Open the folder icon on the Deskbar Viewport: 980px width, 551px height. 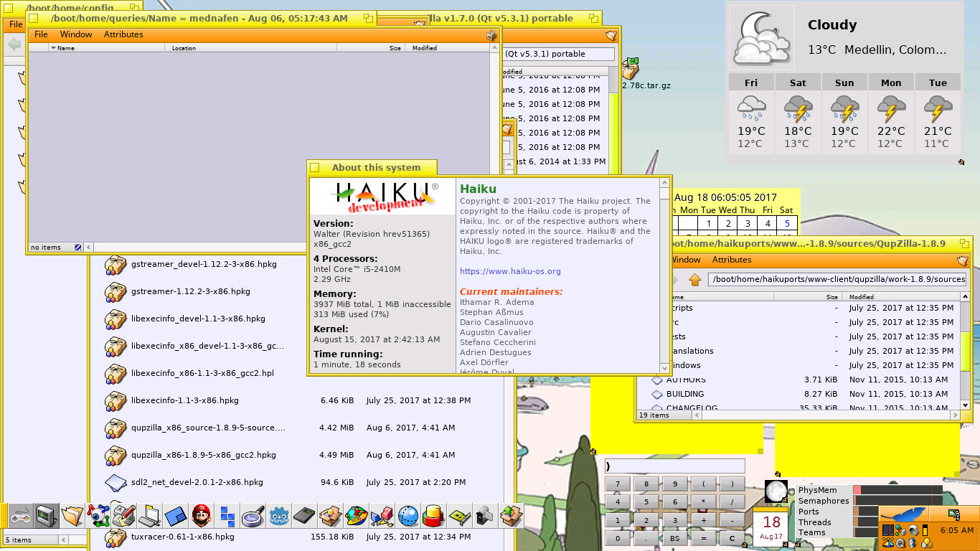[72, 515]
